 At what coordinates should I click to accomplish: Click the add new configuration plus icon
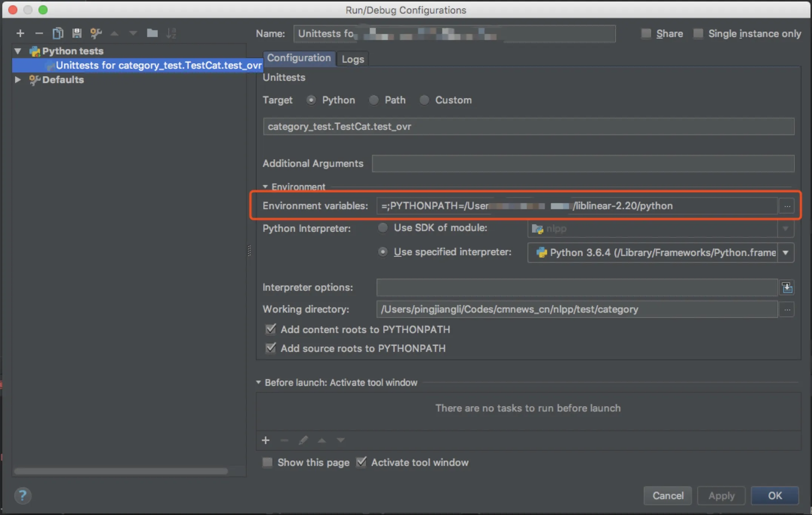[x=20, y=34]
